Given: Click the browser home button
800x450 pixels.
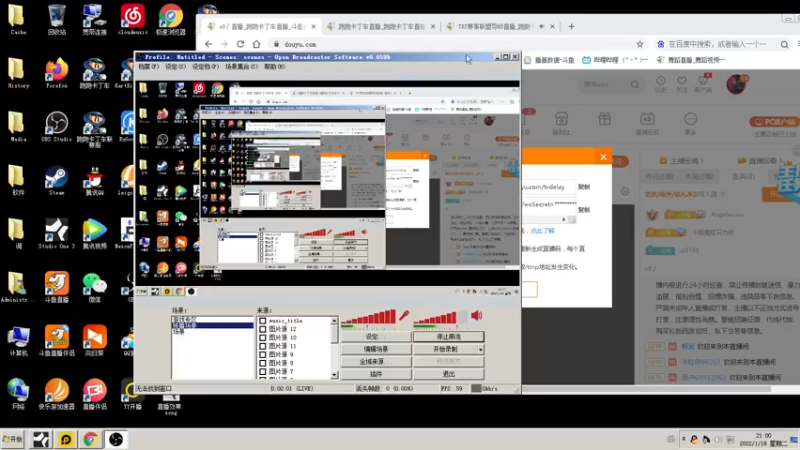Looking at the screenshot, I should 257,44.
